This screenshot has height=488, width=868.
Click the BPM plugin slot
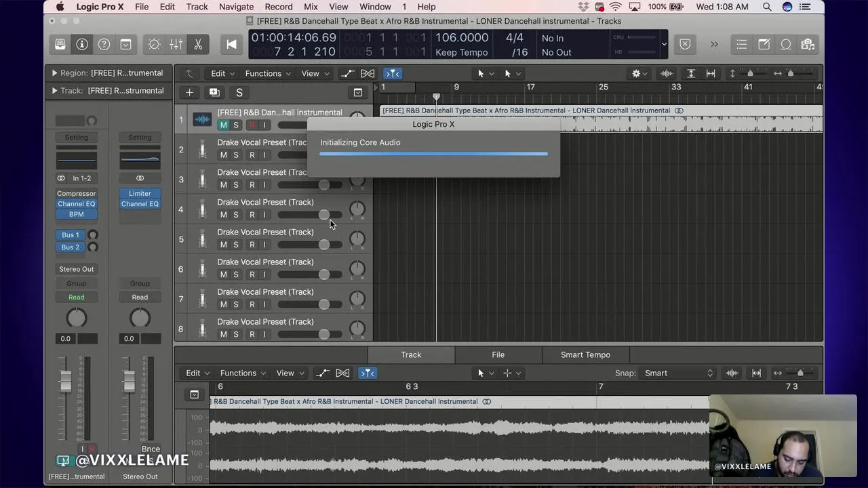click(x=76, y=214)
